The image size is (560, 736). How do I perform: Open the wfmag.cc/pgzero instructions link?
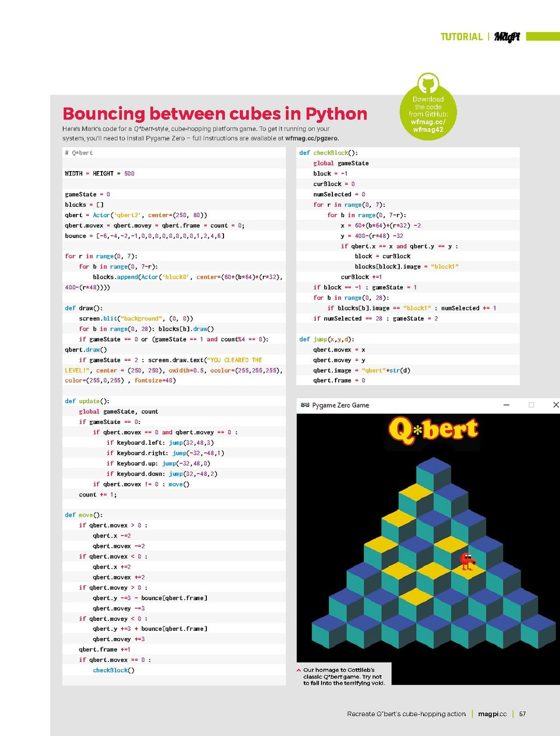[311, 138]
